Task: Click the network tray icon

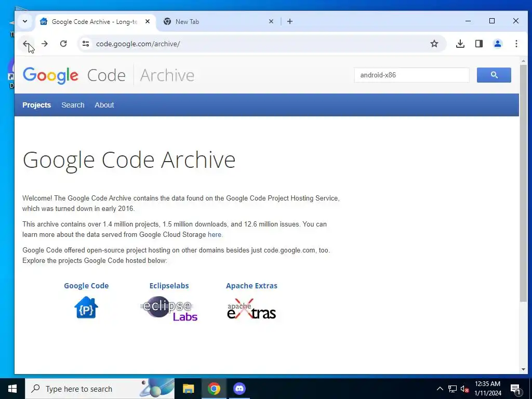Action: [453, 389]
